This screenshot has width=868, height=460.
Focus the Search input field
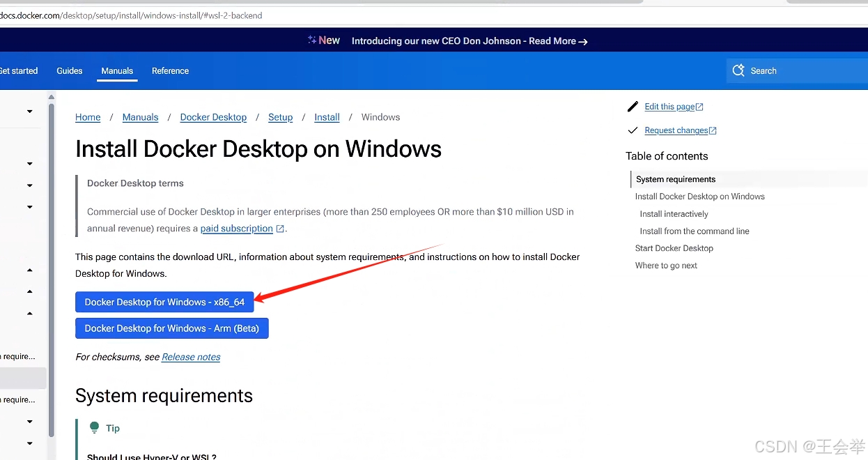click(x=797, y=71)
